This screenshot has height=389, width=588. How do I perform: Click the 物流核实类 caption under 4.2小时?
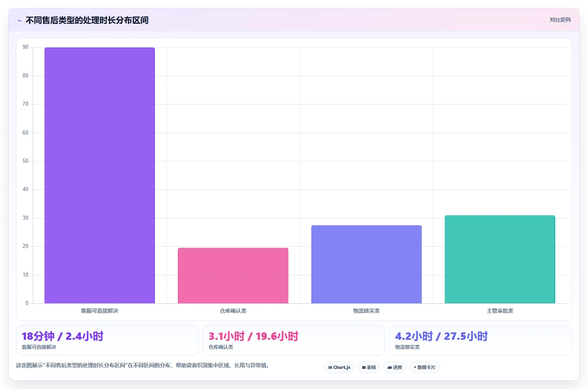tap(407, 347)
